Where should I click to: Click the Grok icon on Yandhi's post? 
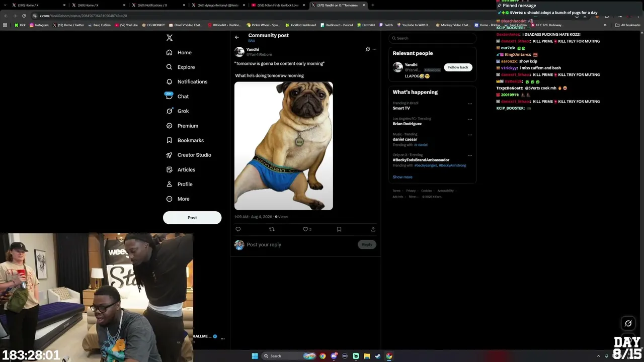point(367,49)
